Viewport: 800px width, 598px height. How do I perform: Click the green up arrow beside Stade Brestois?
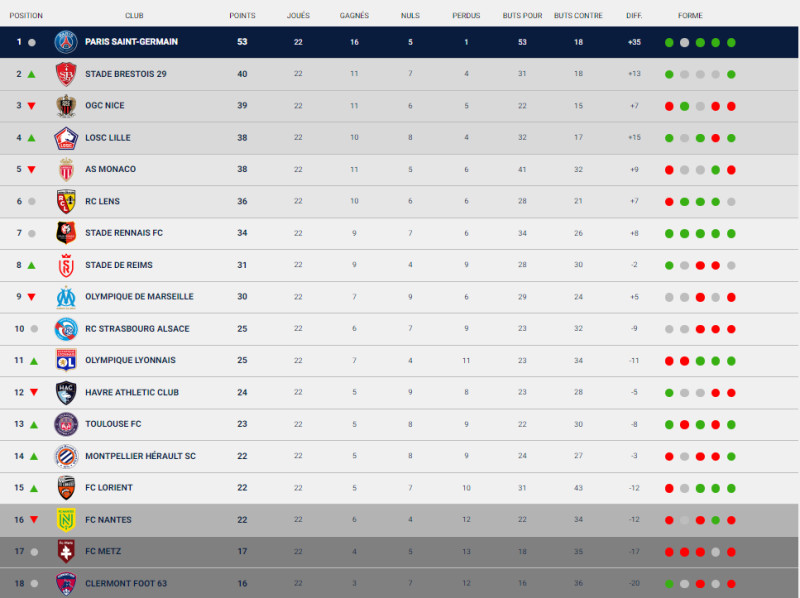coord(32,74)
